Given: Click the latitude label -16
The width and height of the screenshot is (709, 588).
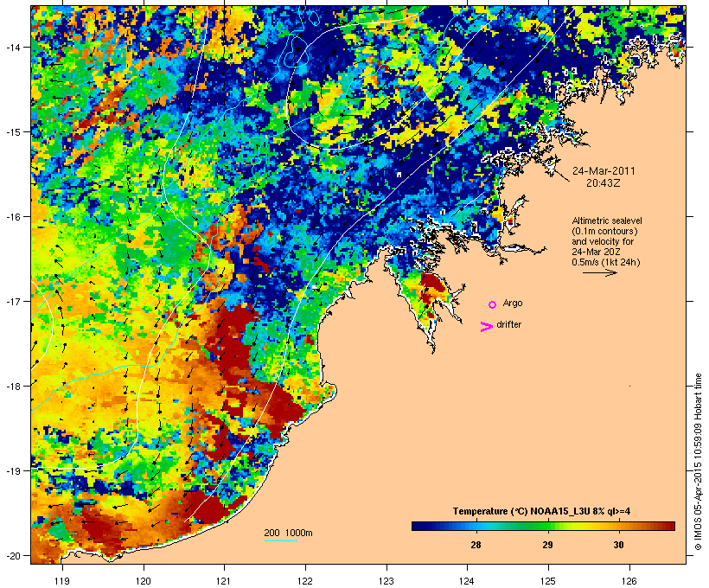Looking at the screenshot, I should (x=12, y=217).
